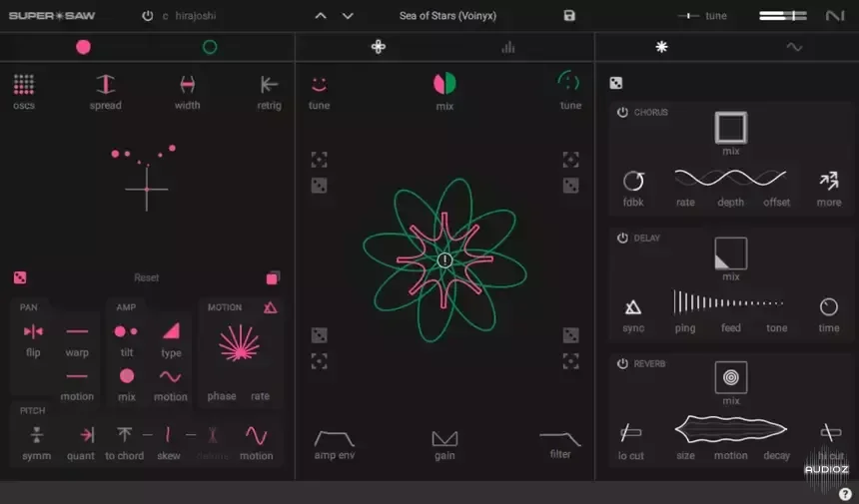Open the Sea of Stars preset name

point(447,16)
